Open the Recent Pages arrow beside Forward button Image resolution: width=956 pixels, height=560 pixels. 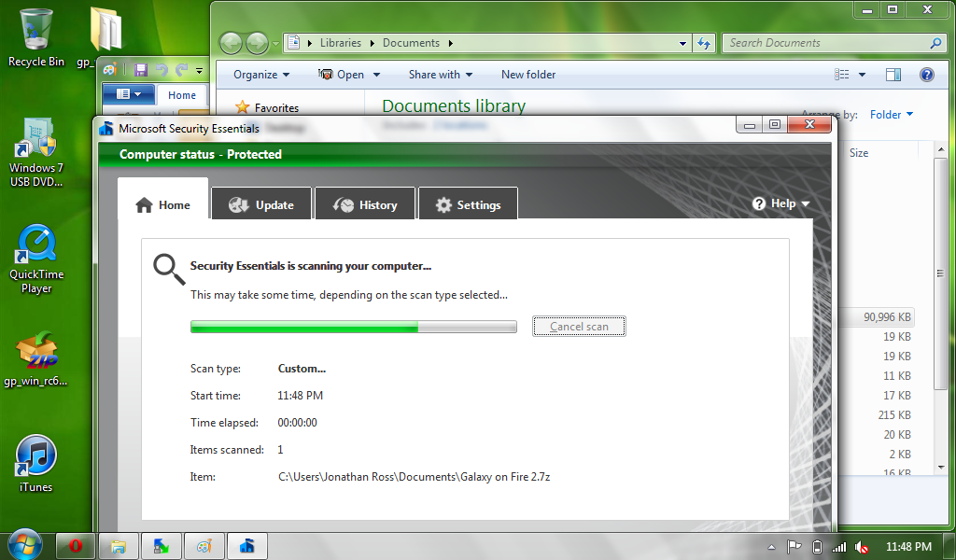click(275, 44)
